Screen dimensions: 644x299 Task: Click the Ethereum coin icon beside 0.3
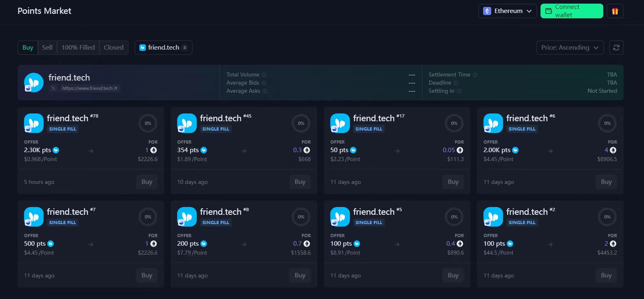307,150
